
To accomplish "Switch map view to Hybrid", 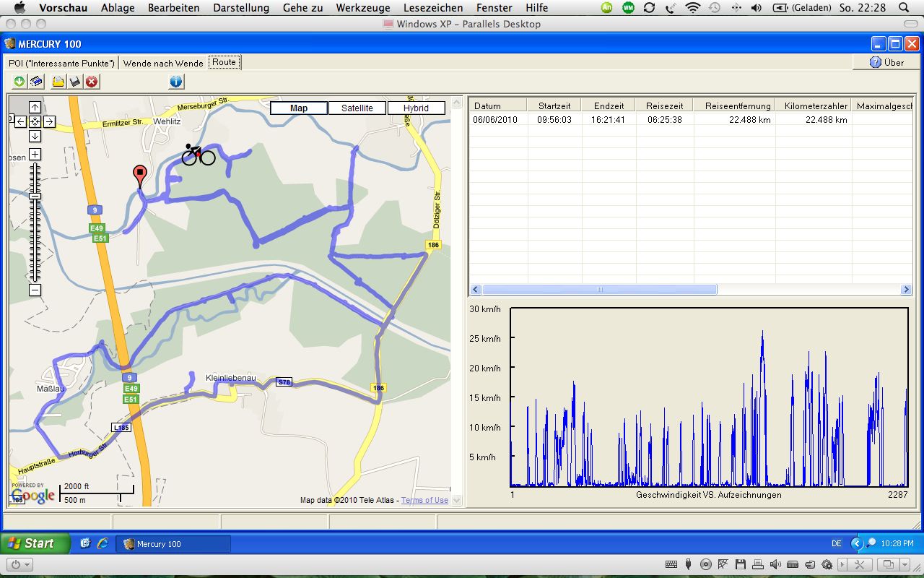I will pos(416,108).
